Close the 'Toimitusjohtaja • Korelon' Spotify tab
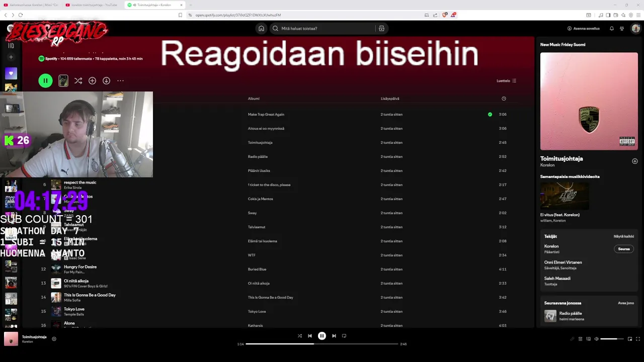Screen dimensions: 644x362 [181, 5]
